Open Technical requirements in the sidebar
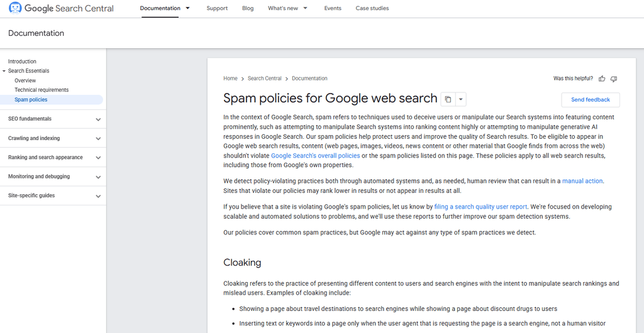This screenshot has height=333, width=644. coord(42,90)
